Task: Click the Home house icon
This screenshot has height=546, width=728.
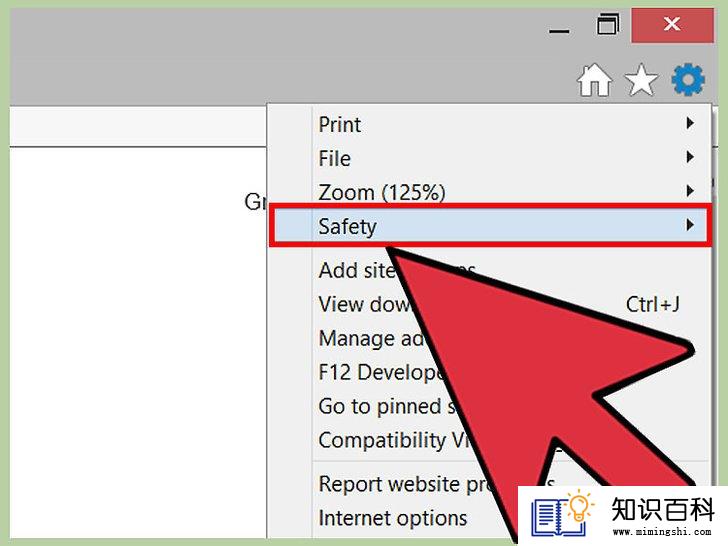Action: (x=594, y=80)
